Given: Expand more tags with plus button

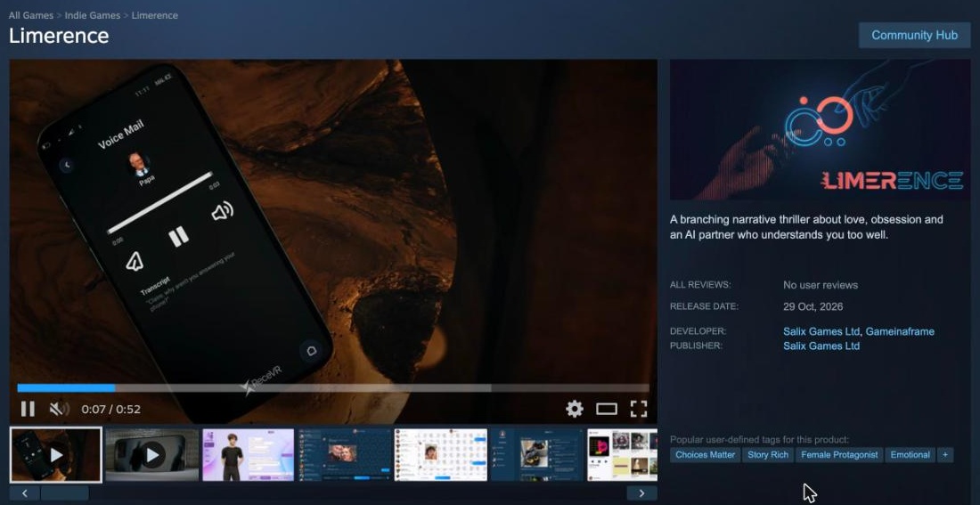Looking at the screenshot, I should pyautogui.click(x=945, y=454).
